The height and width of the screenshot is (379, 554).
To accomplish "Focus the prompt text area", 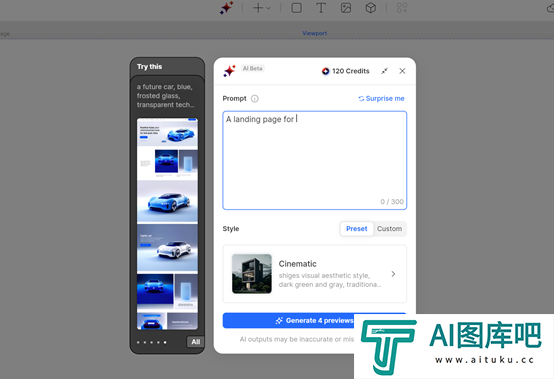I will pos(314,160).
